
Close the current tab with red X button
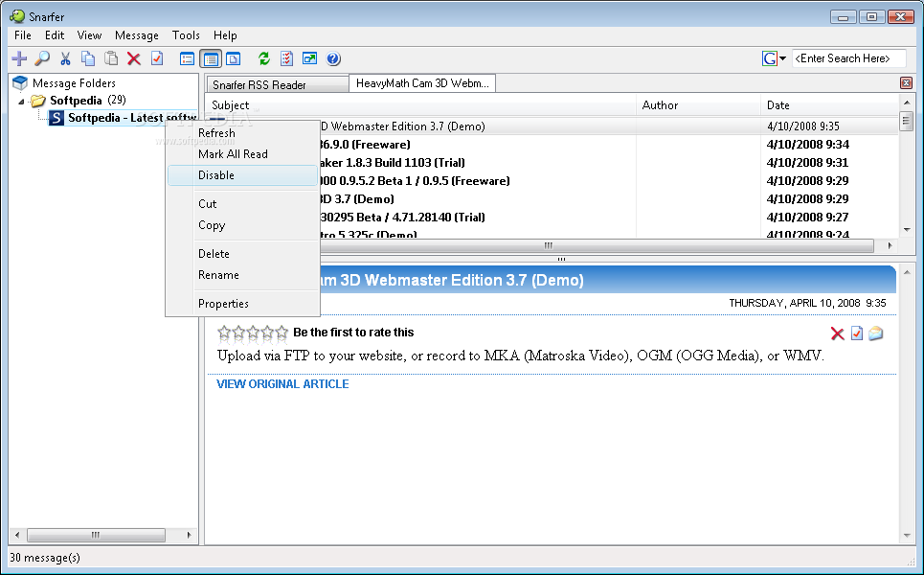coord(907,83)
